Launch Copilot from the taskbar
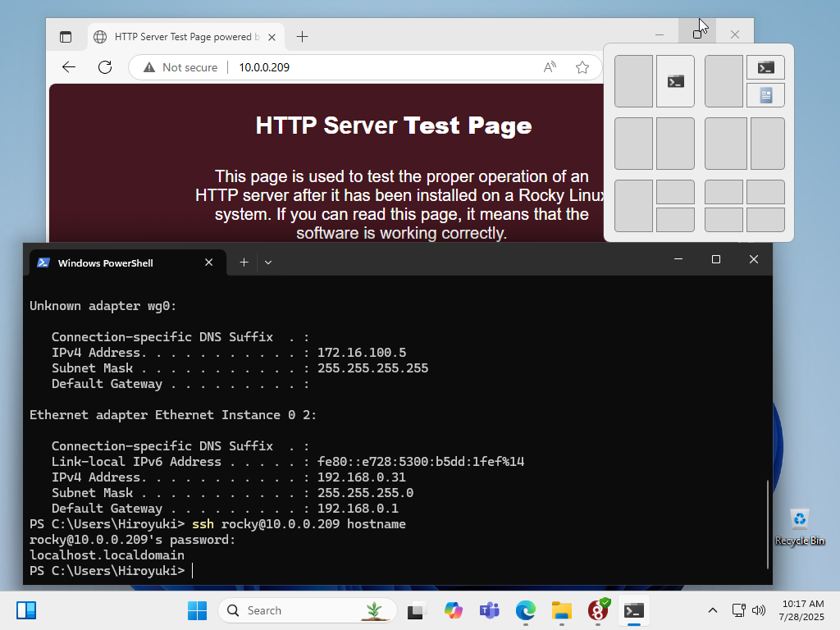This screenshot has width=840, height=630. pyautogui.click(x=453, y=610)
